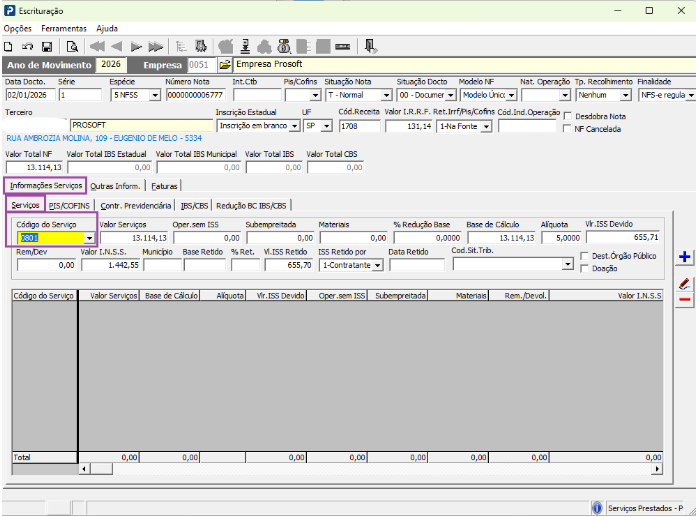
Task: Go to last record double-right arrow
Action: click(x=155, y=46)
